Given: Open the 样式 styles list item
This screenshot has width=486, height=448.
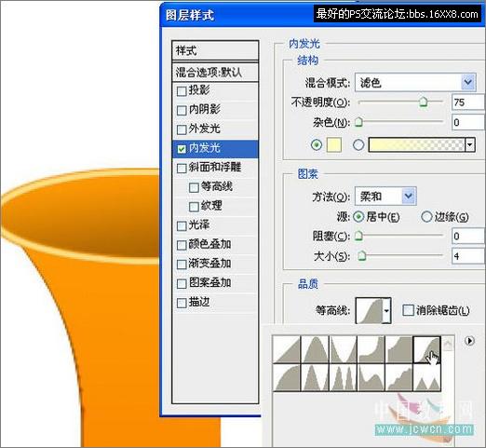Looking at the screenshot, I should click(215, 50).
